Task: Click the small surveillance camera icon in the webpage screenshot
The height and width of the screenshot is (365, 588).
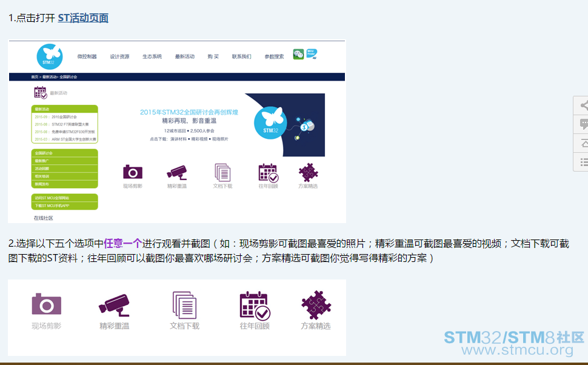Action: pos(176,173)
